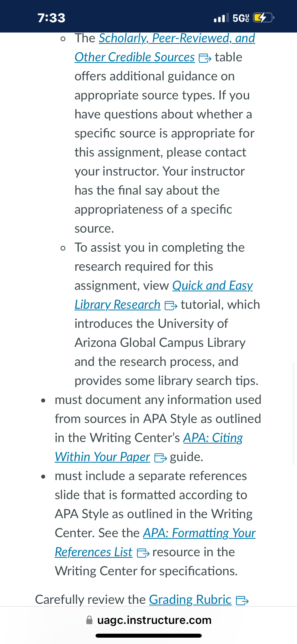Click external-link icon after Other Credible Sources
The height and width of the screenshot is (644, 297).
point(205,58)
